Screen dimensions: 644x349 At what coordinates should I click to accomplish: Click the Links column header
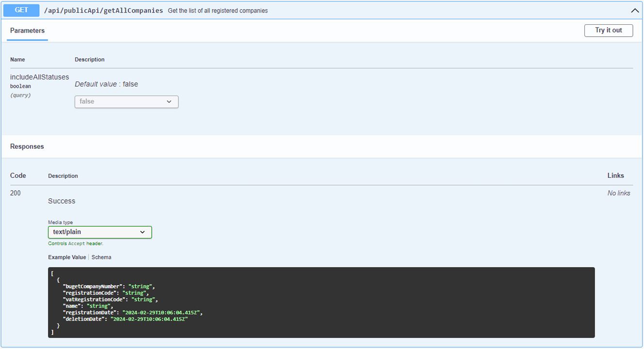tap(616, 175)
